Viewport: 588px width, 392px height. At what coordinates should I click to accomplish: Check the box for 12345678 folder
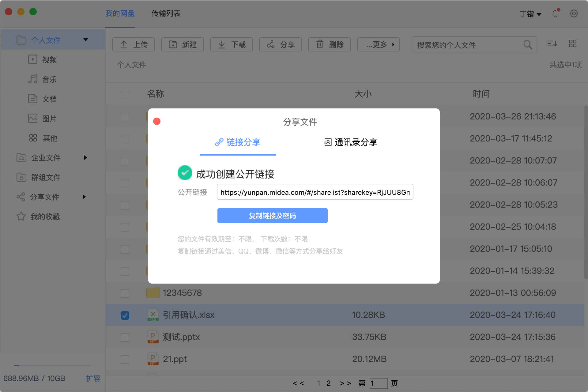(125, 293)
